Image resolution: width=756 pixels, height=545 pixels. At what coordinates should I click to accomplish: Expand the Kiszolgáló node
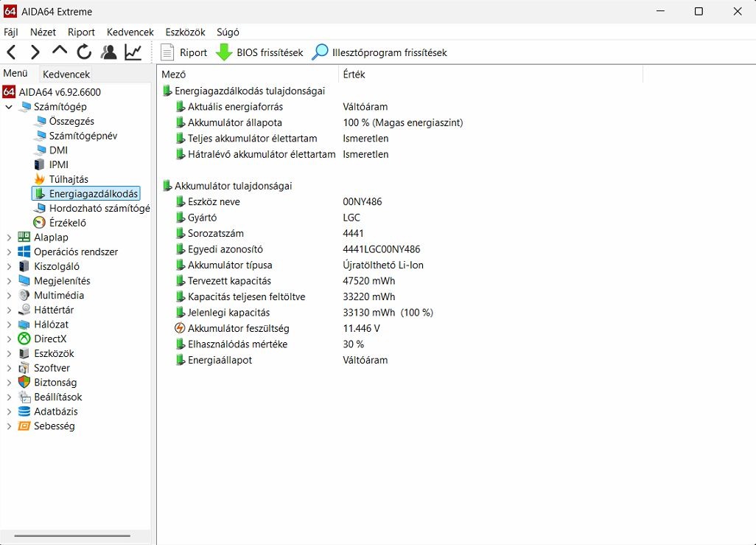[x=9, y=266]
